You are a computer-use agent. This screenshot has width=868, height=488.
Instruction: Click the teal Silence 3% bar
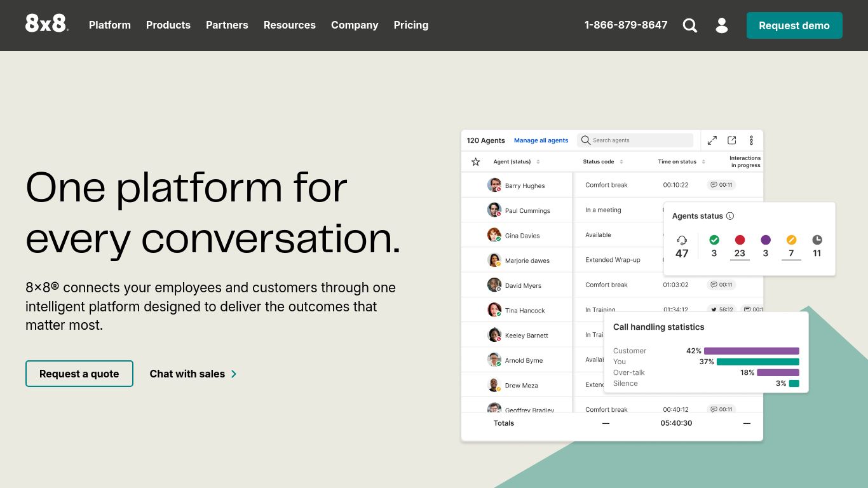pyautogui.click(x=794, y=383)
